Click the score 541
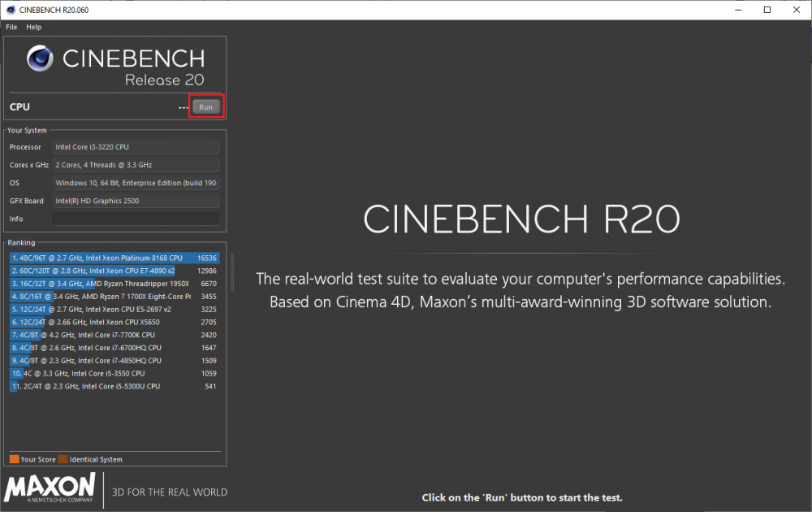Screen dimensions: 812x512 [210, 387]
